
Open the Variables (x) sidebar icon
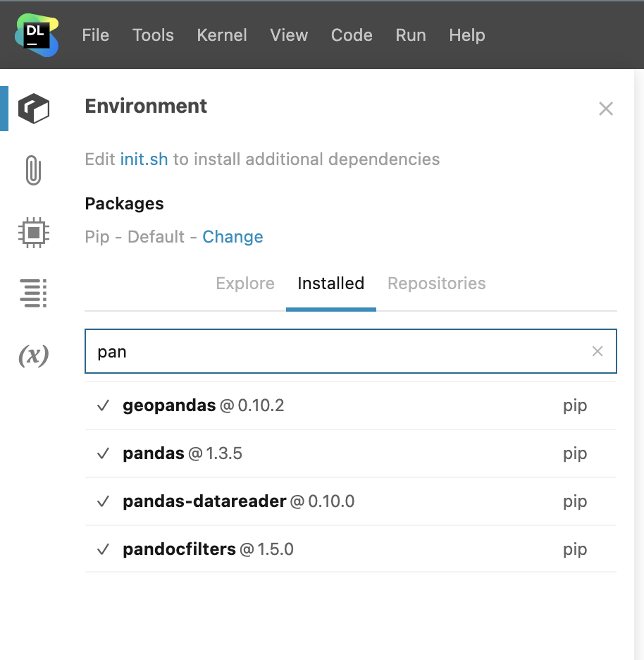click(33, 355)
